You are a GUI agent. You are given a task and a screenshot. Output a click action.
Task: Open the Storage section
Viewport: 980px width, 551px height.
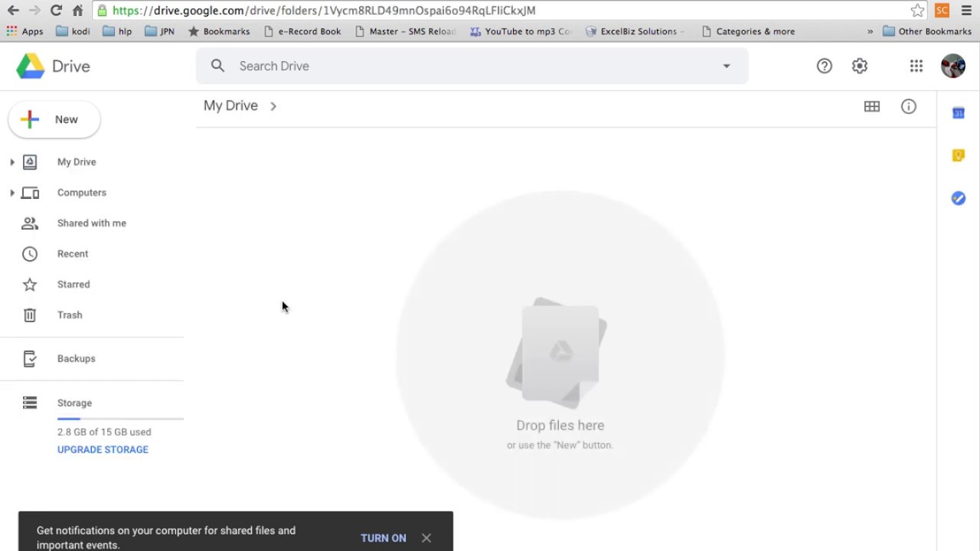[74, 403]
